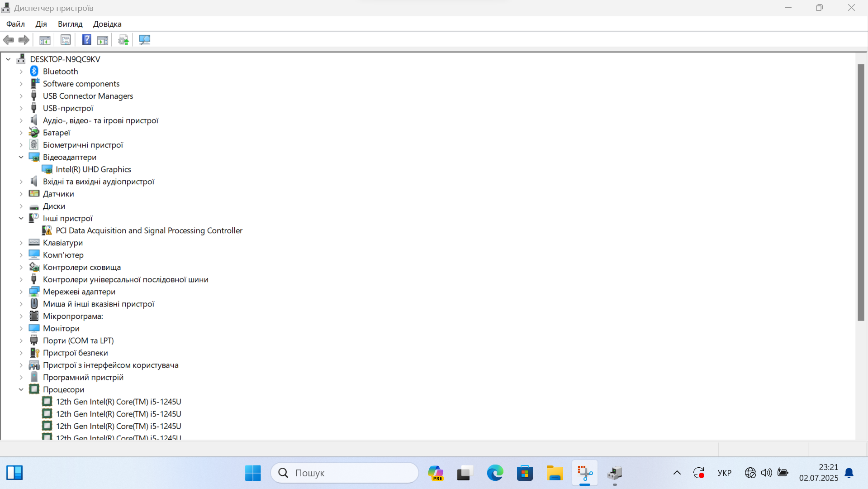This screenshot has width=868, height=489.
Task: Click the taskbar Пошук search field
Action: (x=345, y=473)
